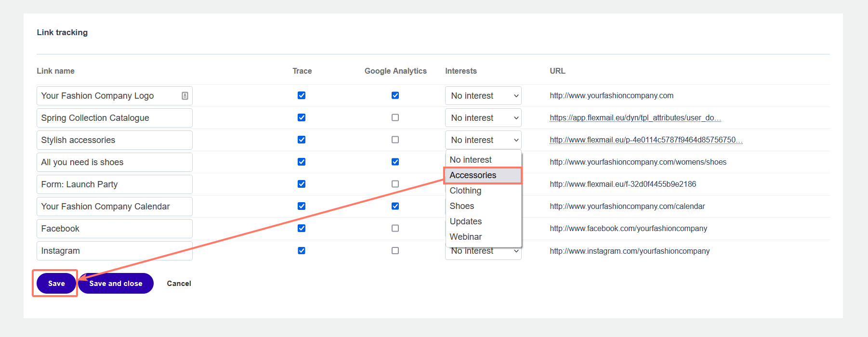Choose Updates in the interest list

pos(465,221)
